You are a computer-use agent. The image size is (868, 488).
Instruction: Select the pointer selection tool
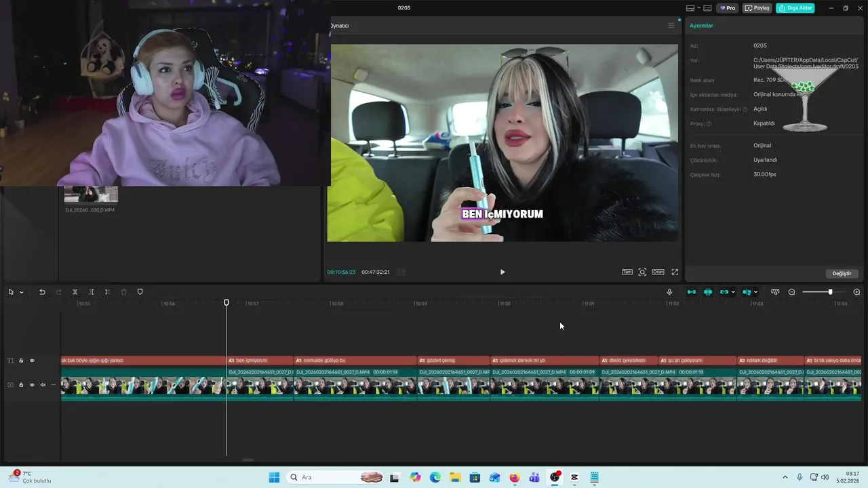click(x=11, y=292)
